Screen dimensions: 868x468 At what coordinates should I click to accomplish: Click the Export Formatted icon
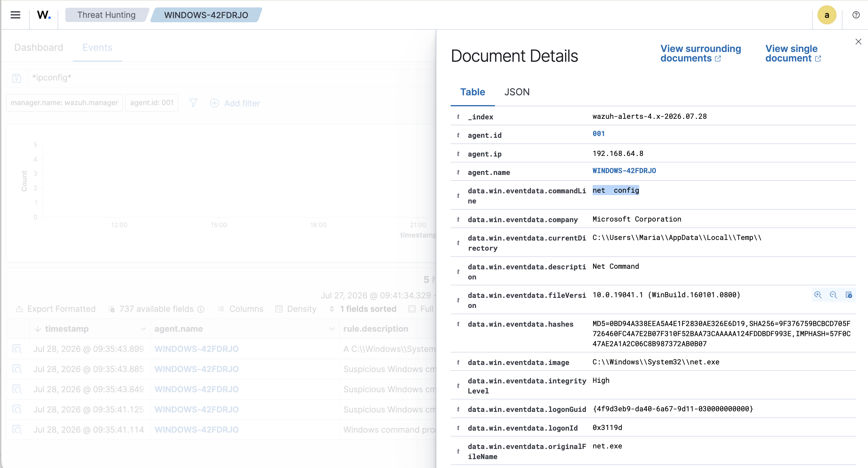click(x=19, y=309)
